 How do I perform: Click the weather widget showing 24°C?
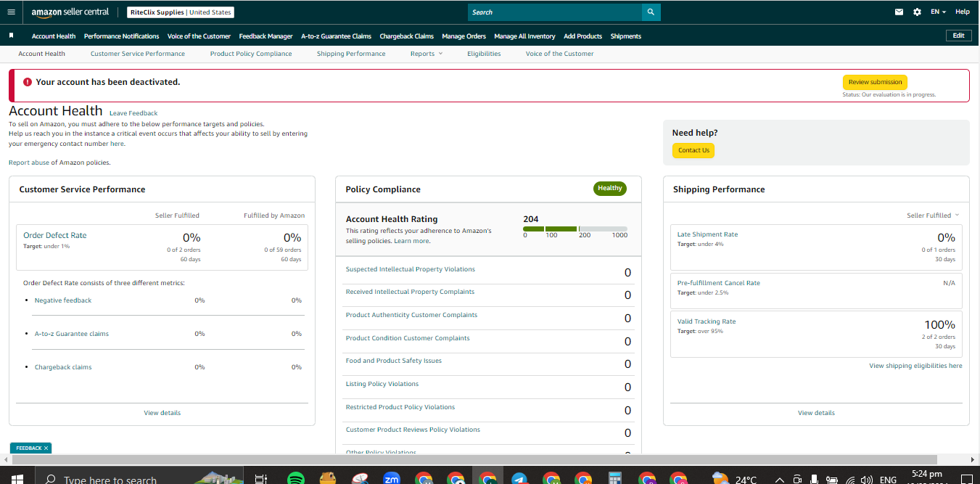coord(736,479)
